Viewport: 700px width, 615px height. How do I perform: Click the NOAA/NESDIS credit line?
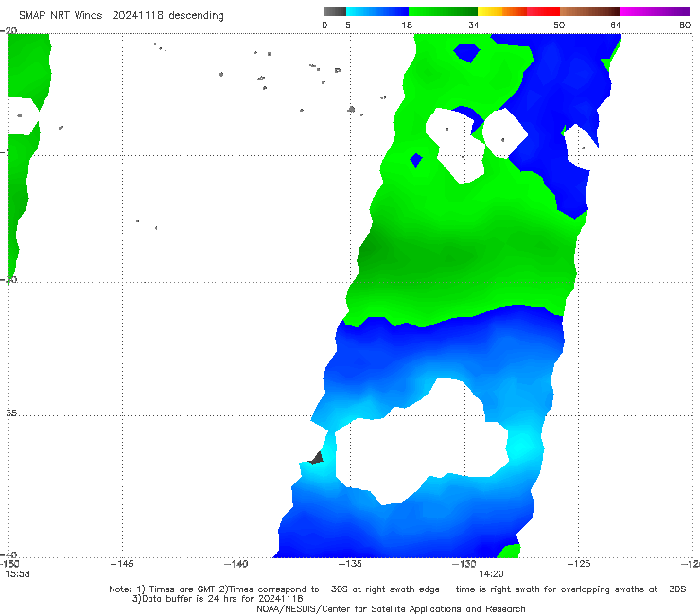click(391, 609)
